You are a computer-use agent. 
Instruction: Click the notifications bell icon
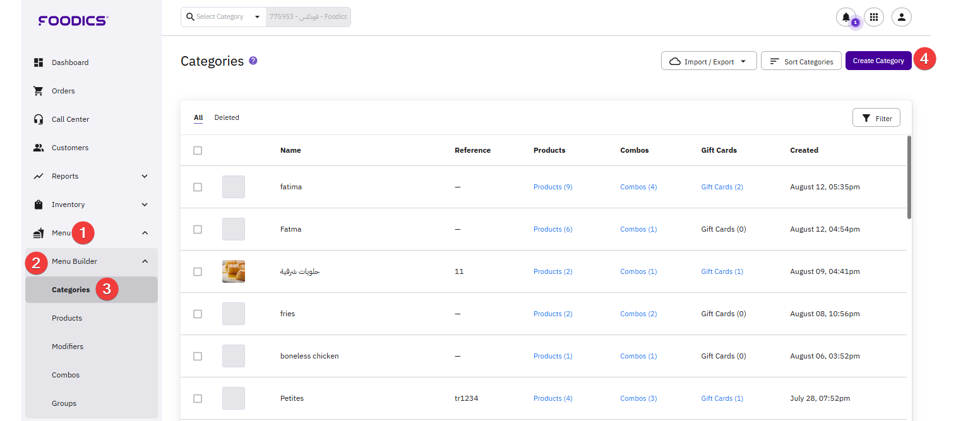pyautogui.click(x=846, y=17)
